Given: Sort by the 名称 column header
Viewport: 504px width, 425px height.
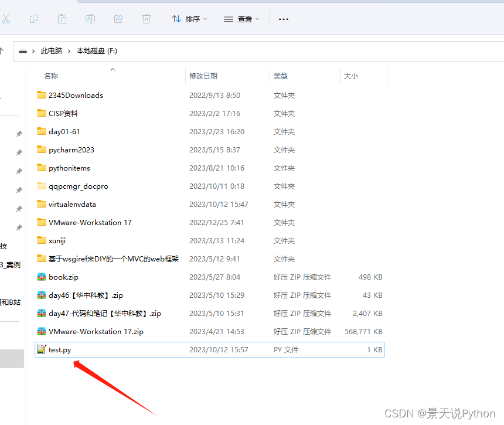Looking at the screenshot, I should click(51, 76).
